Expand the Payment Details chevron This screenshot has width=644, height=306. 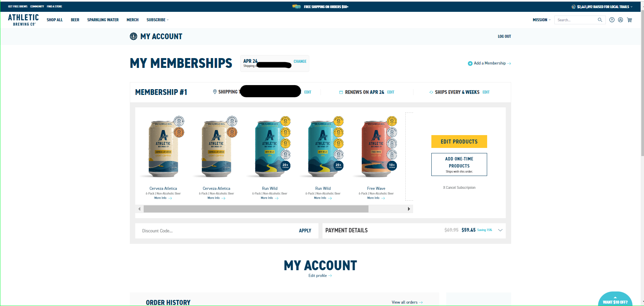500,230
